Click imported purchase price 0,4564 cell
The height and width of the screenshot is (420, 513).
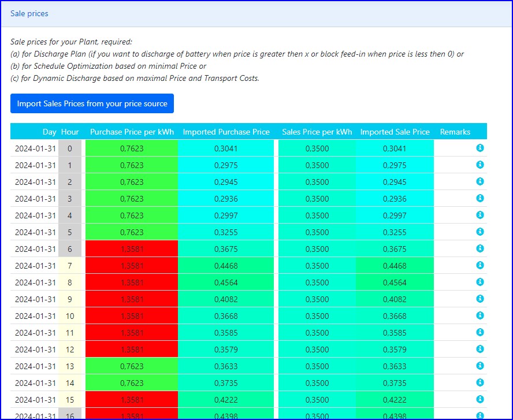(x=226, y=283)
